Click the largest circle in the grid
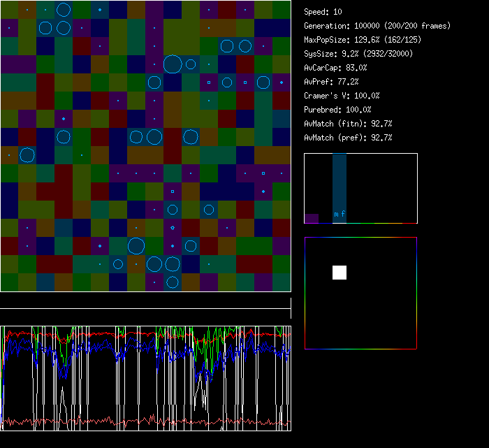Image resolution: width=489 pixels, height=448 pixels. tap(173, 64)
